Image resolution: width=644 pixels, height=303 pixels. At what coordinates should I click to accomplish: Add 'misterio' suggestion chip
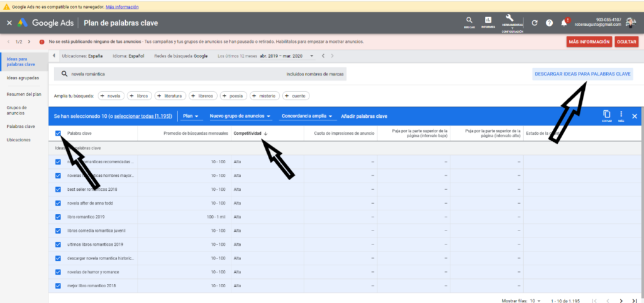265,96
